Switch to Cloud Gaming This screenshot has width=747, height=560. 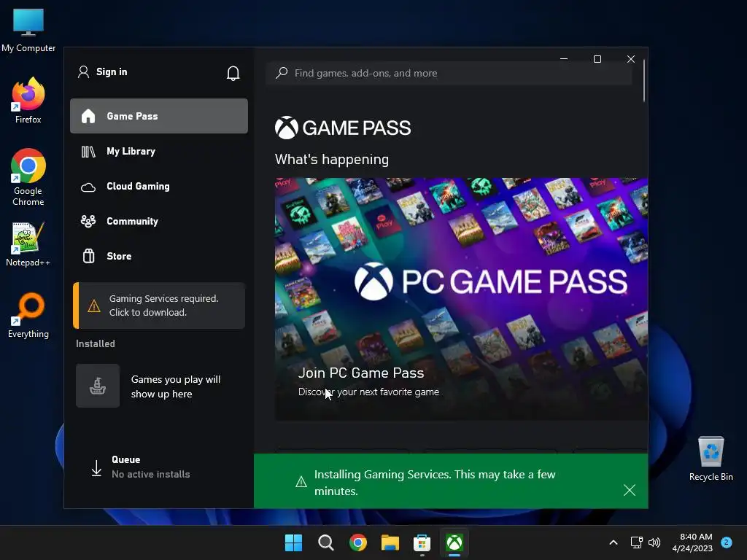[x=159, y=187]
